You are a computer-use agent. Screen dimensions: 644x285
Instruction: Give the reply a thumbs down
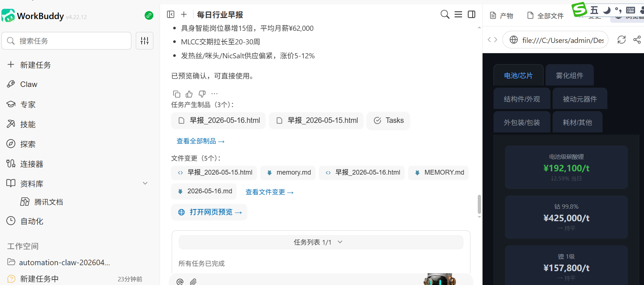[x=202, y=94]
